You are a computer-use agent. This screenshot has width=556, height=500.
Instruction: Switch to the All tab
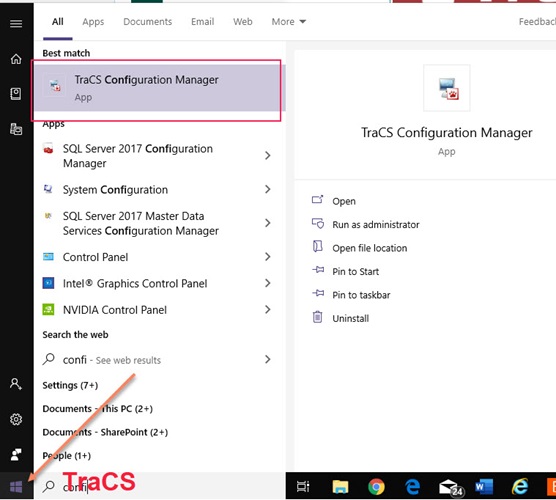click(58, 22)
